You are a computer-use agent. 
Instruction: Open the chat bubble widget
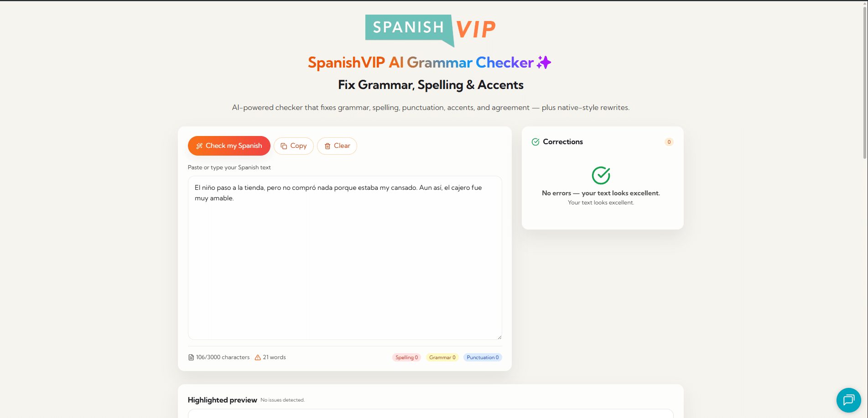[x=849, y=400]
